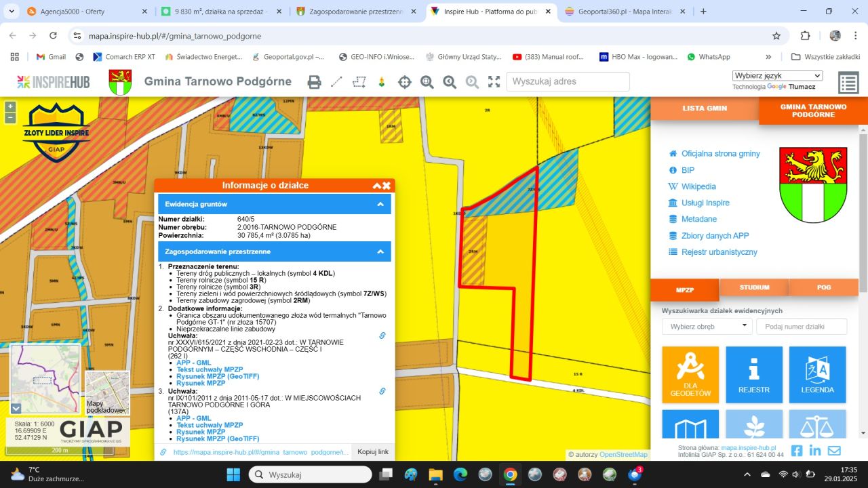Open Rysunek MPZP link for 137A

click(x=201, y=432)
